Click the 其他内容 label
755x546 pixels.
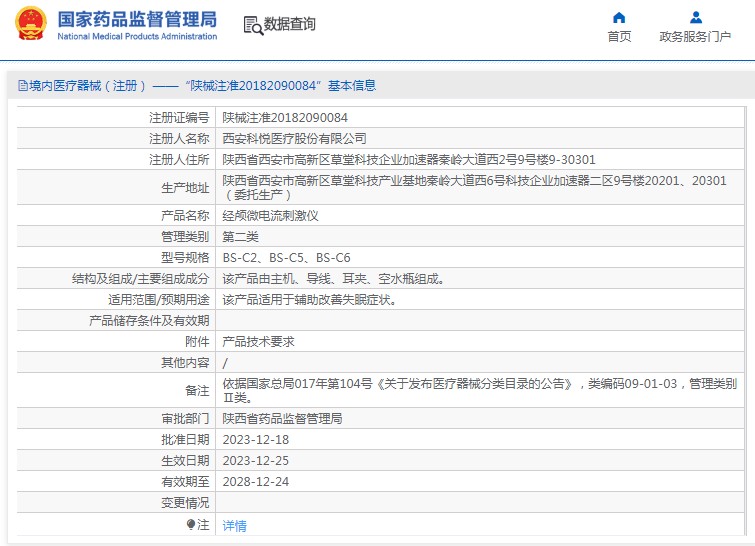[x=185, y=363]
